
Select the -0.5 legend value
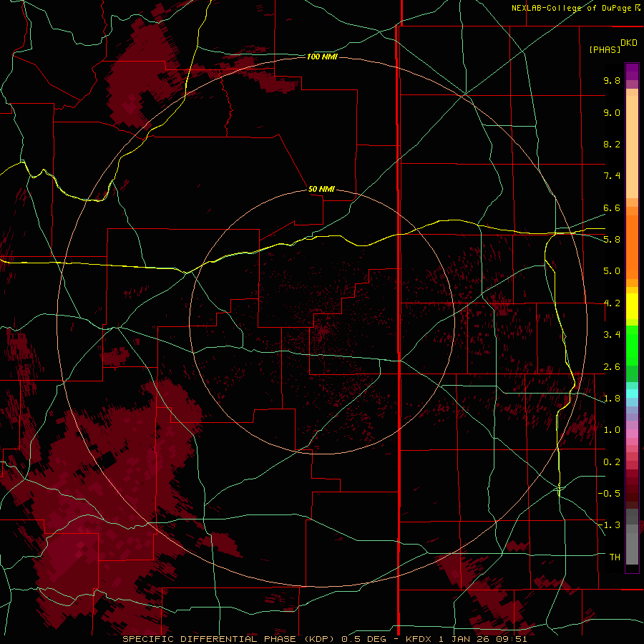click(x=609, y=493)
